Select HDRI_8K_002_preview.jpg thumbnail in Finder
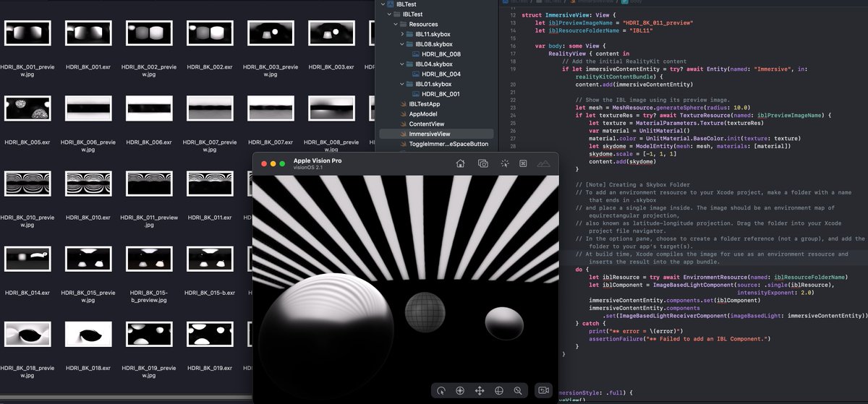The width and height of the screenshot is (868, 404). (x=148, y=33)
